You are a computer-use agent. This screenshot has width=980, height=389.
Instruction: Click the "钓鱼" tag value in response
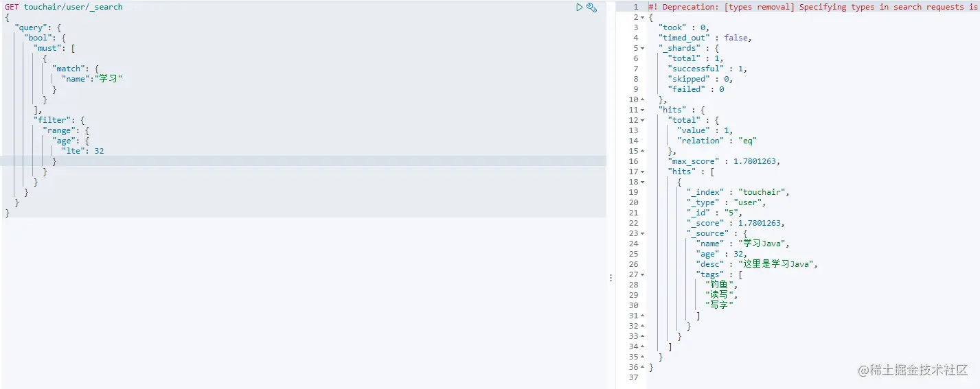(721, 285)
